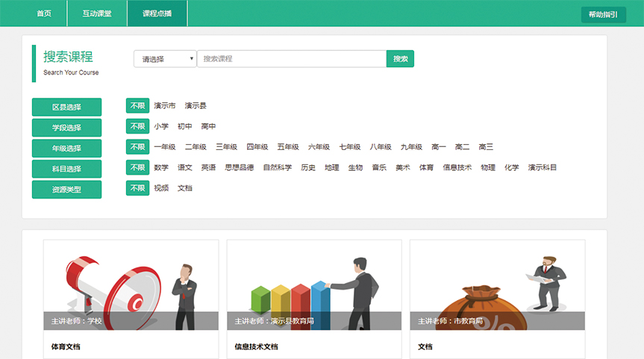This screenshot has width=644, height=359.
Task: Filter by grade 高三
Action: [486, 146]
